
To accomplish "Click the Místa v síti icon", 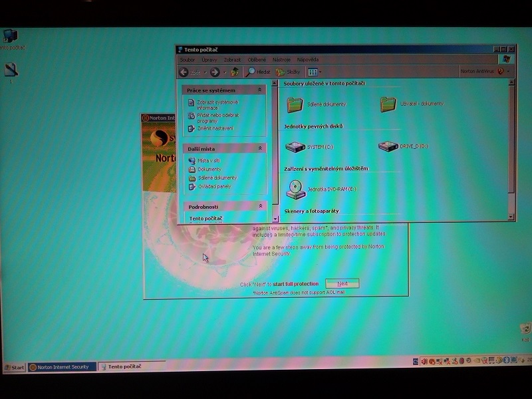I will coord(192,160).
